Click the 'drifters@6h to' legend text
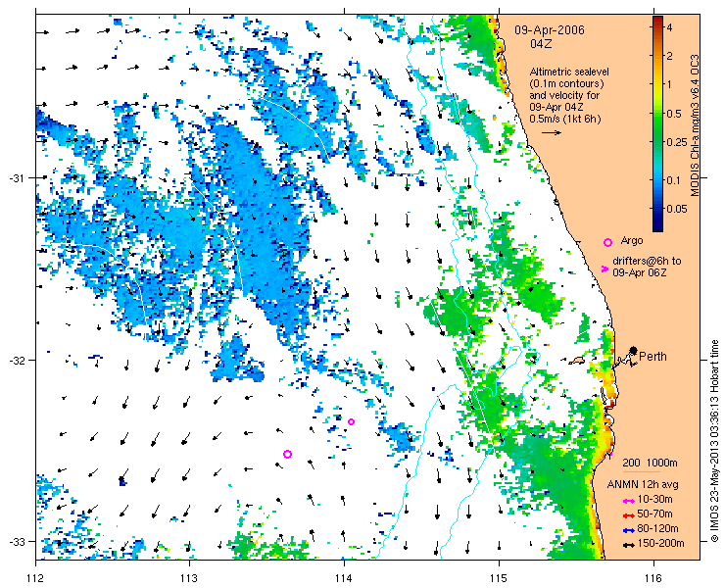This screenshot has width=725, height=588. (647, 262)
